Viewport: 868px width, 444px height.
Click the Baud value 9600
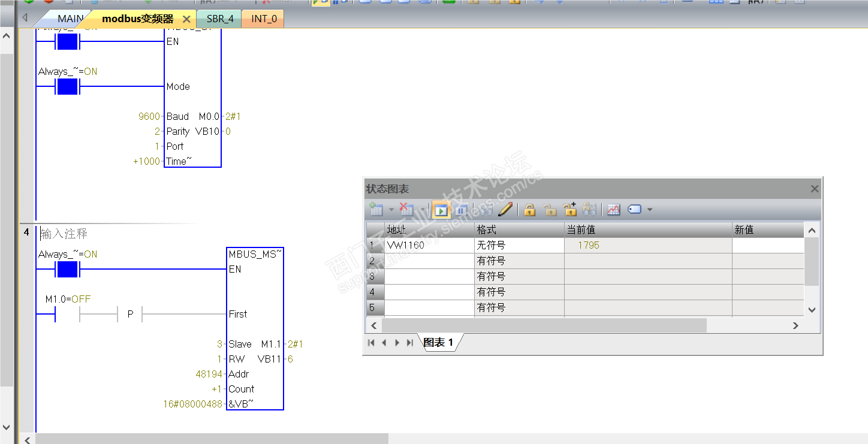[x=149, y=116]
